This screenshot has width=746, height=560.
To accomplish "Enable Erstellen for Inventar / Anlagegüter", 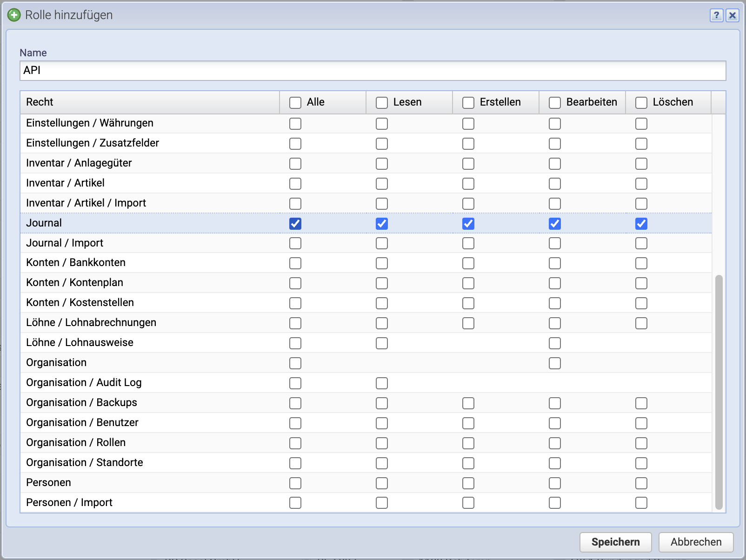I will pos(468,164).
